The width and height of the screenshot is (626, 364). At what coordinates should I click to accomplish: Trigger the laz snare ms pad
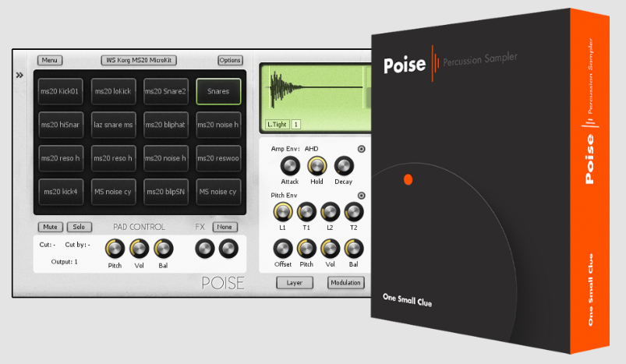[113, 125]
